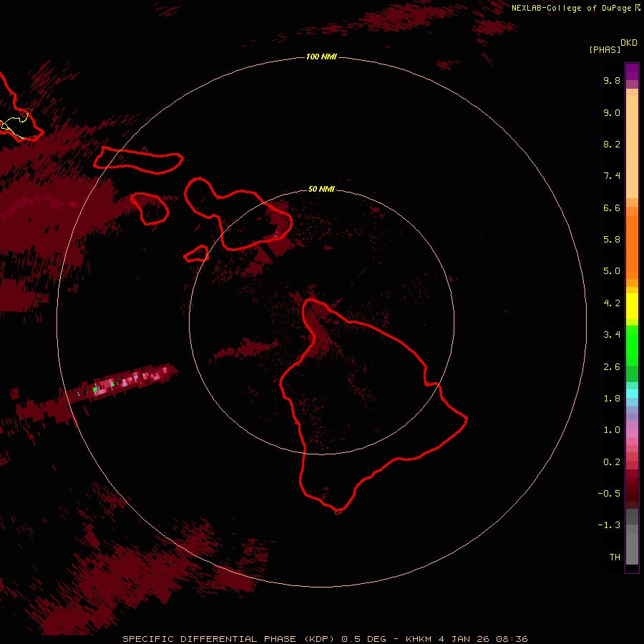Click the [PHAS] legend unit label
This screenshot has width=644, height=644.
tap(605, 50)
